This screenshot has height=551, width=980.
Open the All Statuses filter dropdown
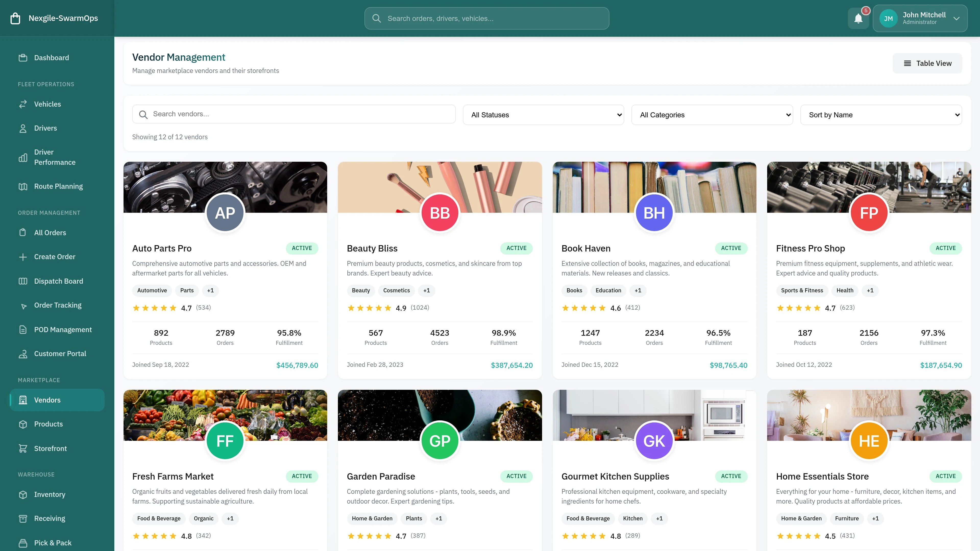[x=543, y=115]
